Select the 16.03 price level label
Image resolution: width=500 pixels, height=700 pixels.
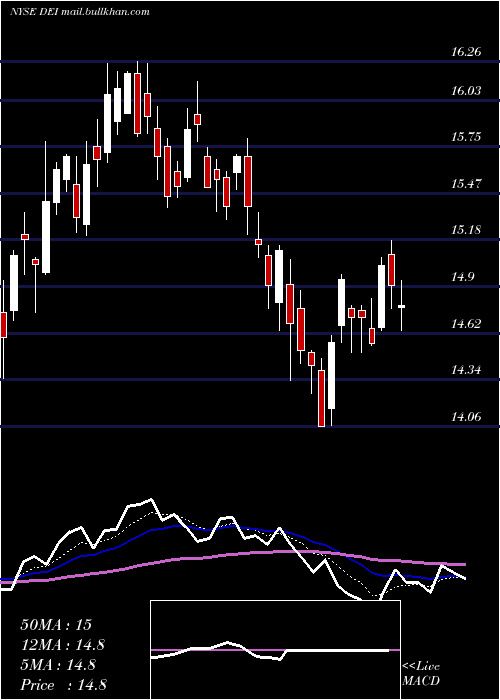(466, 91)
